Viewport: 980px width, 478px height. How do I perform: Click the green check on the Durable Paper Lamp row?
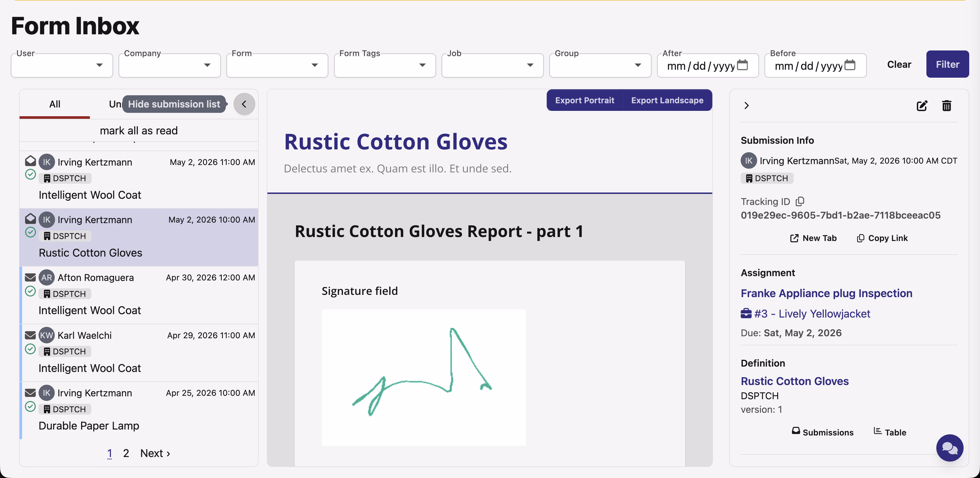point(30,407)
